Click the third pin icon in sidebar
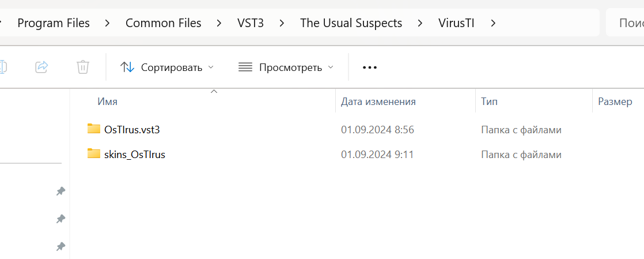Screen dimensions: 644x259 61,247
